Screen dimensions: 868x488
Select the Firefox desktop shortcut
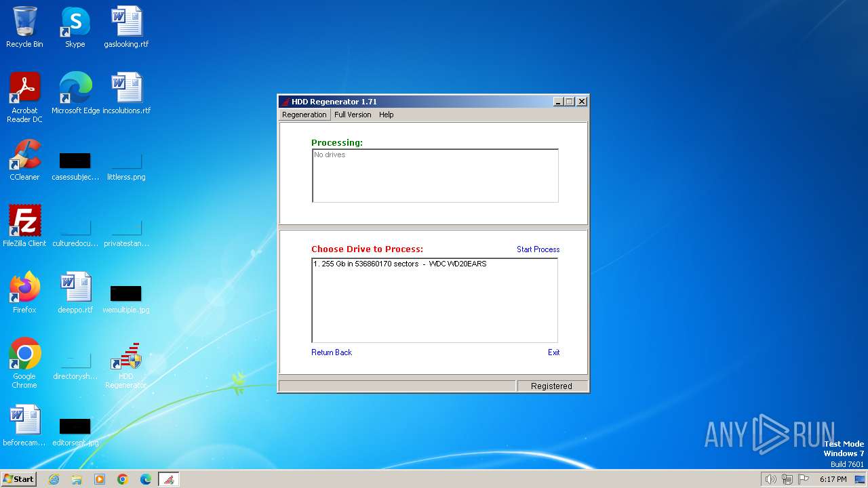tap(24, 293)
